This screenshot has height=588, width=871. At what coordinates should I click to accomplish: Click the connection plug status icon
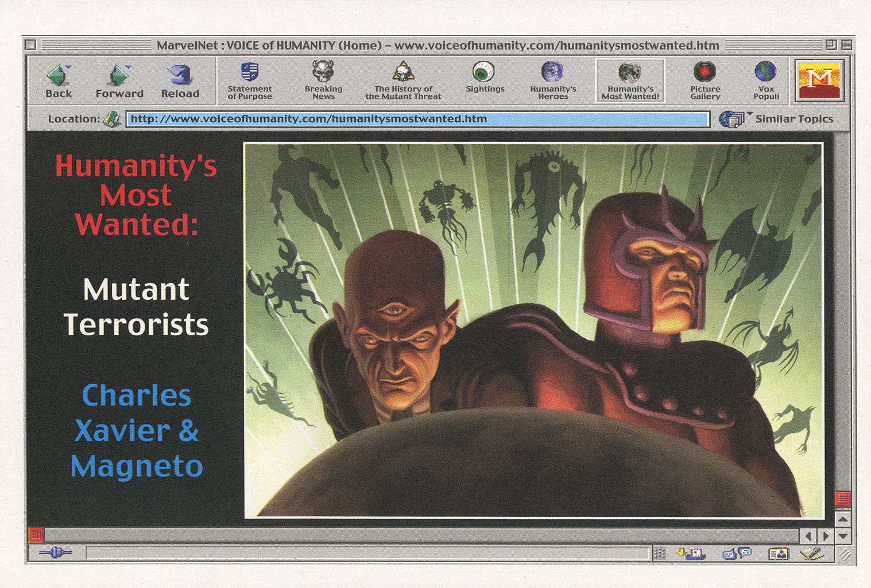55,553
